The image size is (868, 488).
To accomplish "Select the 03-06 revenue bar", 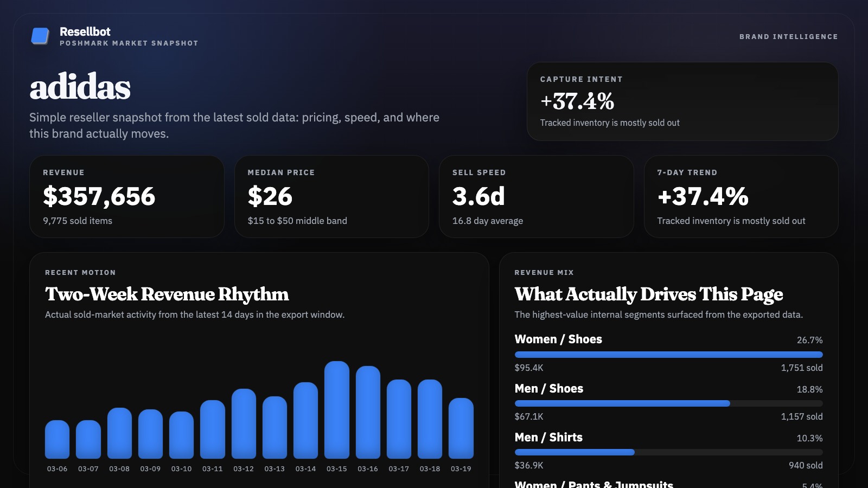I will pyautogui.click(x=57, y=439).
